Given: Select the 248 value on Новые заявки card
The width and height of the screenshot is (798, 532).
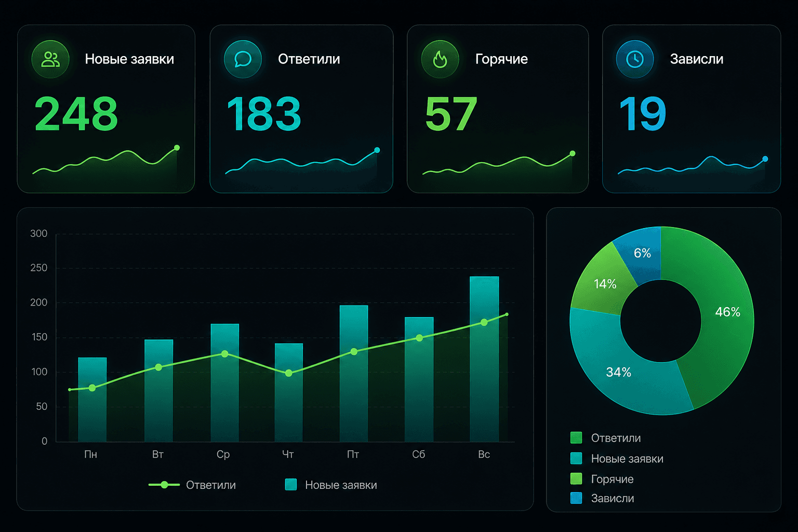Looking at the screenshot, I should tap(76, 114).
